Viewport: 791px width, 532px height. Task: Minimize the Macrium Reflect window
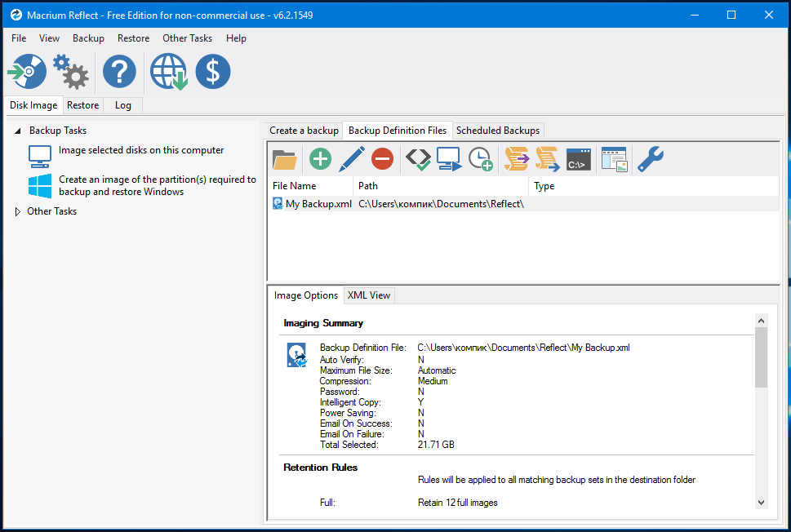[695, 15]
